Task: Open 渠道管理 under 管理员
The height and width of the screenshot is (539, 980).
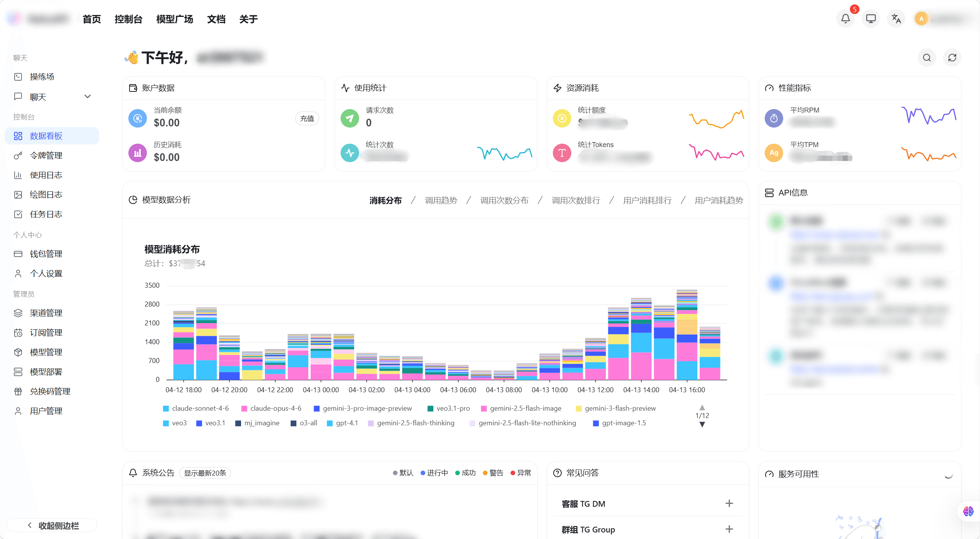Action: coord(46,313)
